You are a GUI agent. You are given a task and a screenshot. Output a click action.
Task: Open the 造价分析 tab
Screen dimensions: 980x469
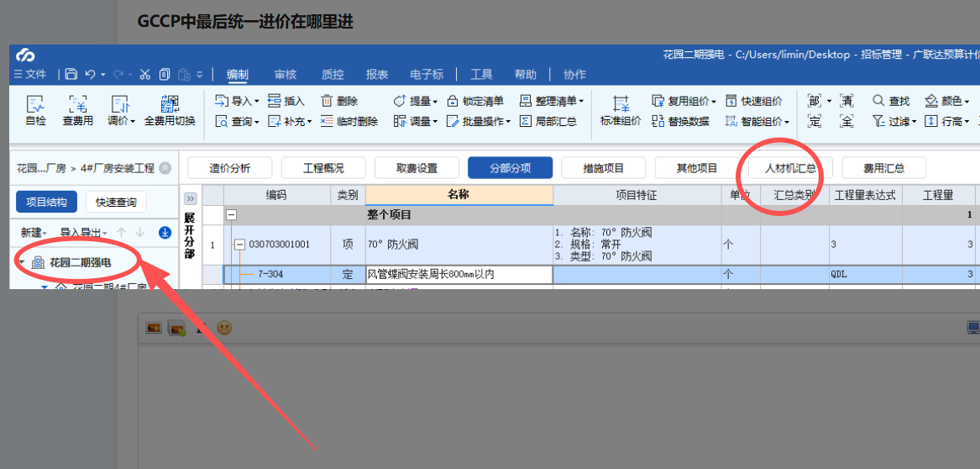(x=230, y=168)
